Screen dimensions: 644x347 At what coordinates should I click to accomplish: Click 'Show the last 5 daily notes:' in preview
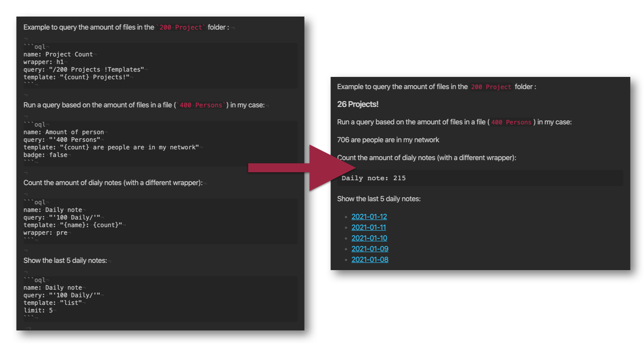click(379, 199)
